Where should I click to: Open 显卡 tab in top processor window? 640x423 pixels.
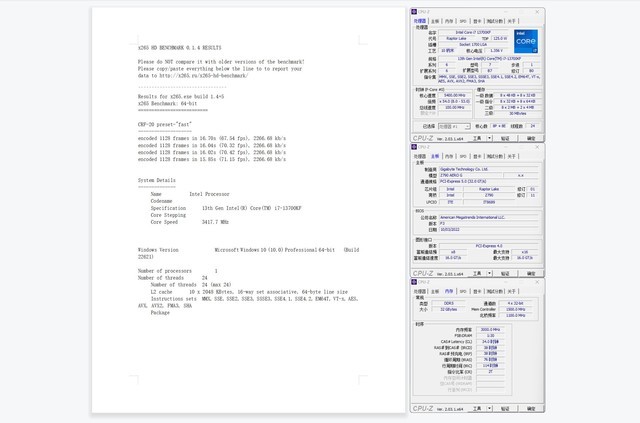tap(477, 21)
